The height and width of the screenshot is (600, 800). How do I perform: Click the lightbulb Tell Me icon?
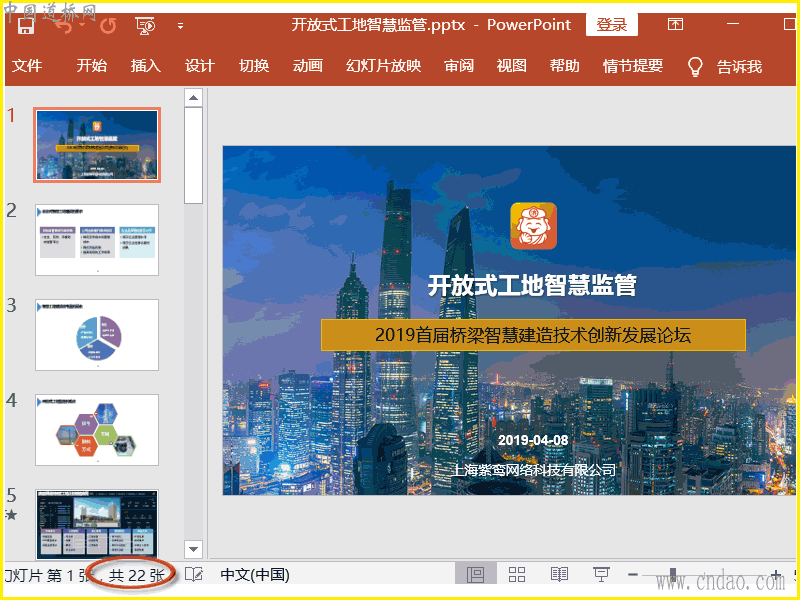(x=695, y=66)
